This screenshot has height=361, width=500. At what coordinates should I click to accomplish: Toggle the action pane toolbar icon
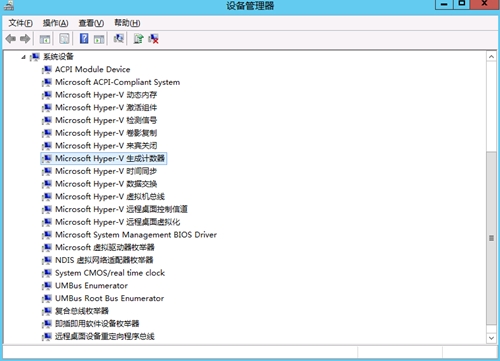click(99, 39)
